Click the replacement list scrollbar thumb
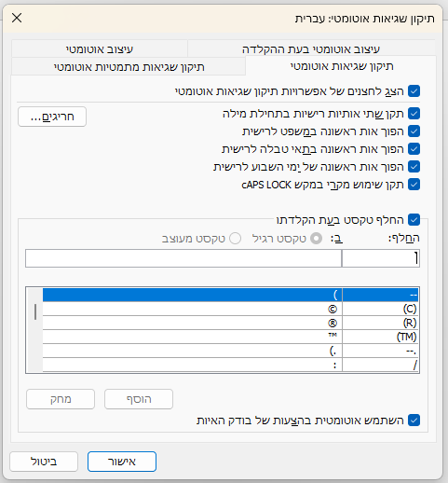Viewport: 448px width, 483px height. [35, 311]
